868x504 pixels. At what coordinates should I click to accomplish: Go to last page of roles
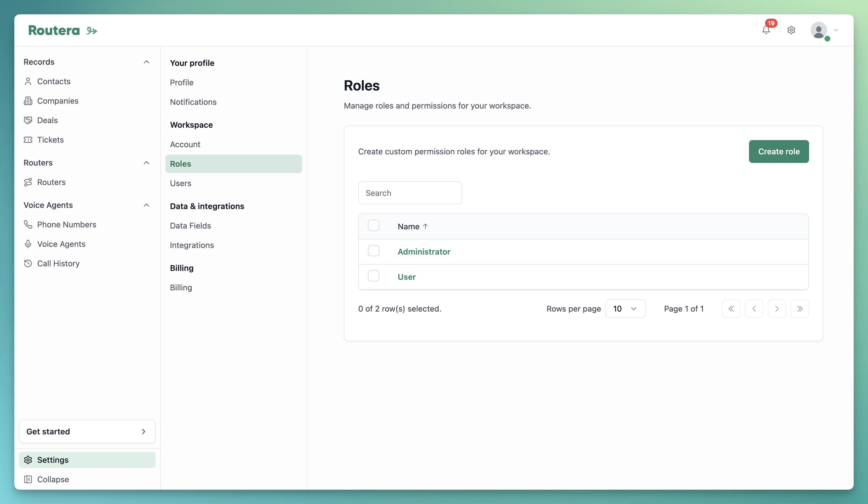coord(800,308)
